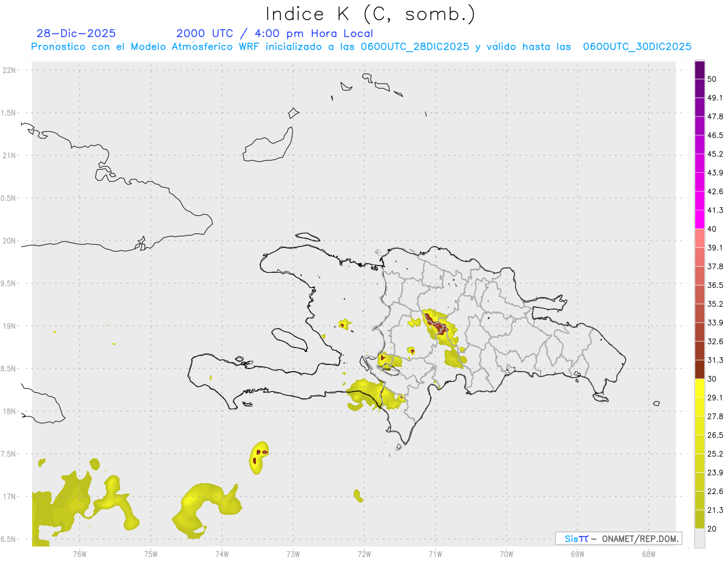Click the '22N' latitude label
Screen dimensions: 728x562
coord(10,70)
